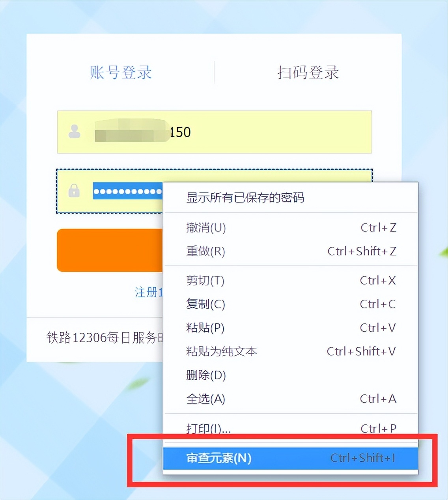Click the masked password input field
The image size is (448, 500).
[110, 191]
